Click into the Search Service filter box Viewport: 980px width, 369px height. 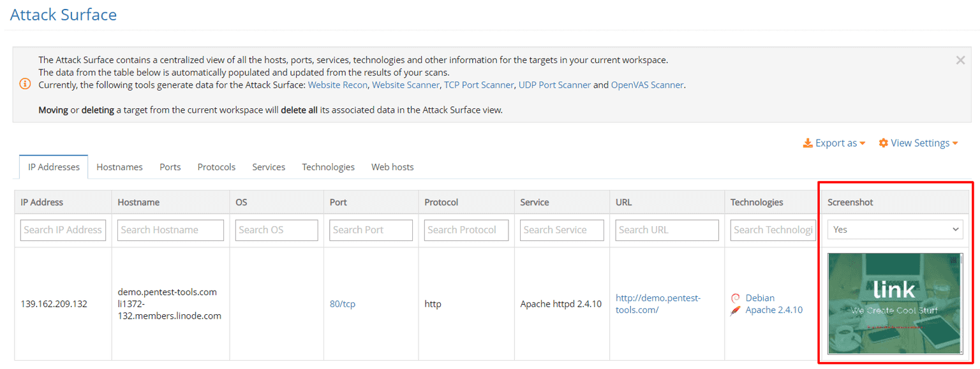click(561, 230)
